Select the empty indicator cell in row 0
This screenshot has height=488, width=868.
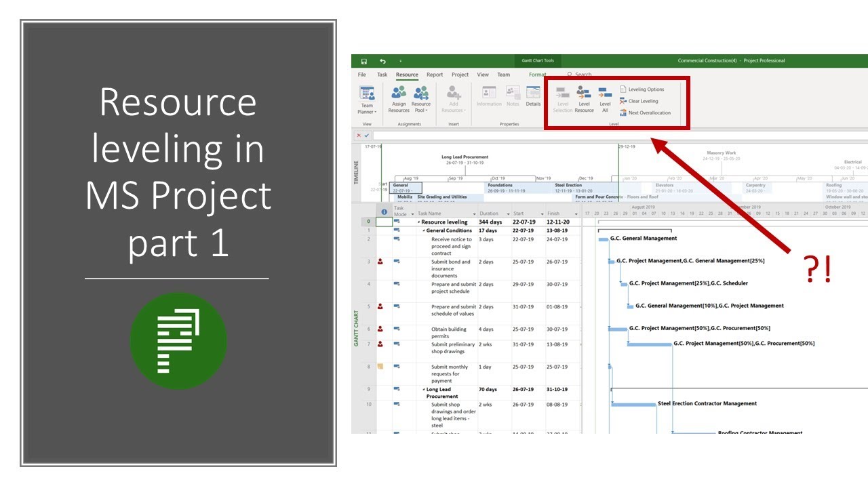pyautogui.click(x=384, y=222)
